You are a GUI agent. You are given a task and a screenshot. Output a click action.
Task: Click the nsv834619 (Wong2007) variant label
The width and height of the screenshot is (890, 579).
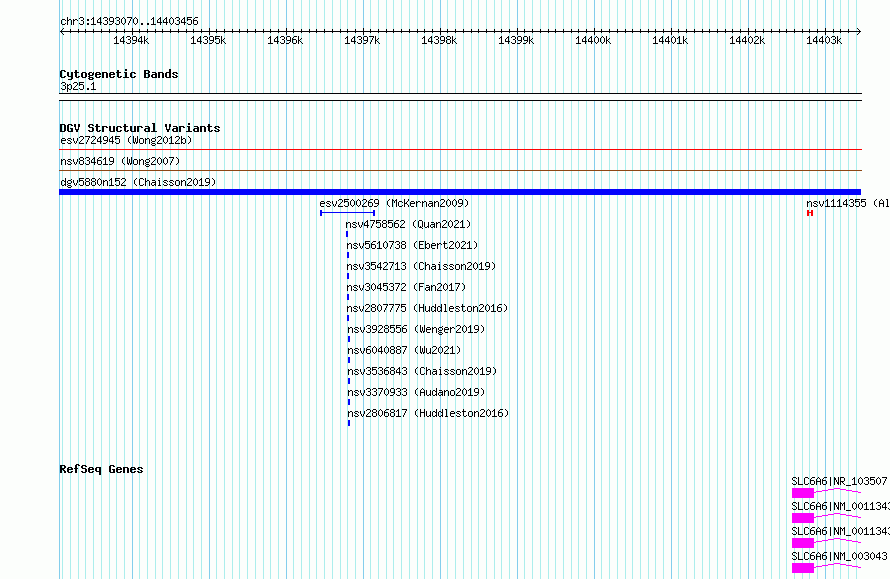coord(120,161)
